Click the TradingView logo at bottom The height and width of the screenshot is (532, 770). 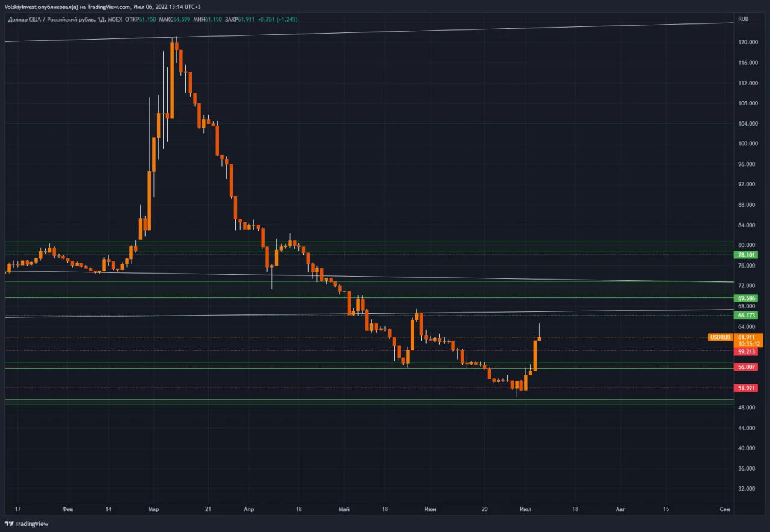click(27, 524)
